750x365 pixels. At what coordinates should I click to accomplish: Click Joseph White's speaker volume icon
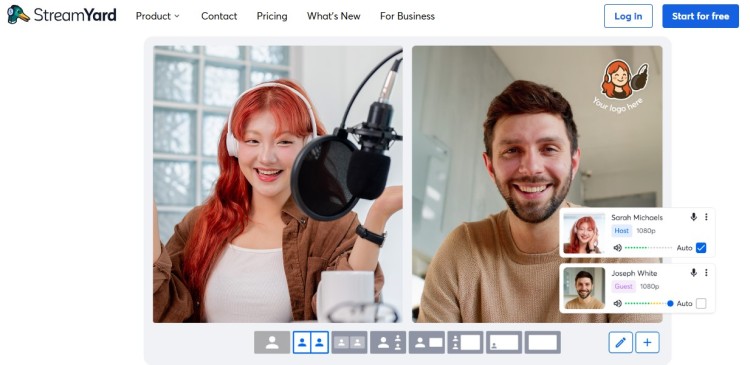618,303
